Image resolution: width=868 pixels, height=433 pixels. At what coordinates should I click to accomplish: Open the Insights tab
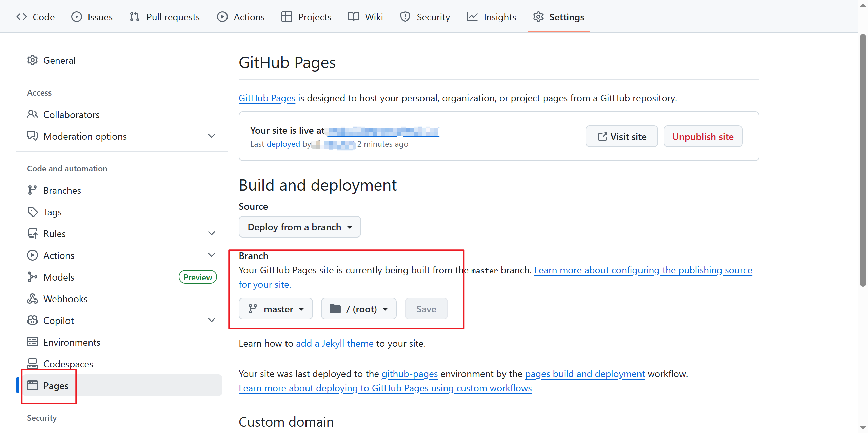coord(491,17)
